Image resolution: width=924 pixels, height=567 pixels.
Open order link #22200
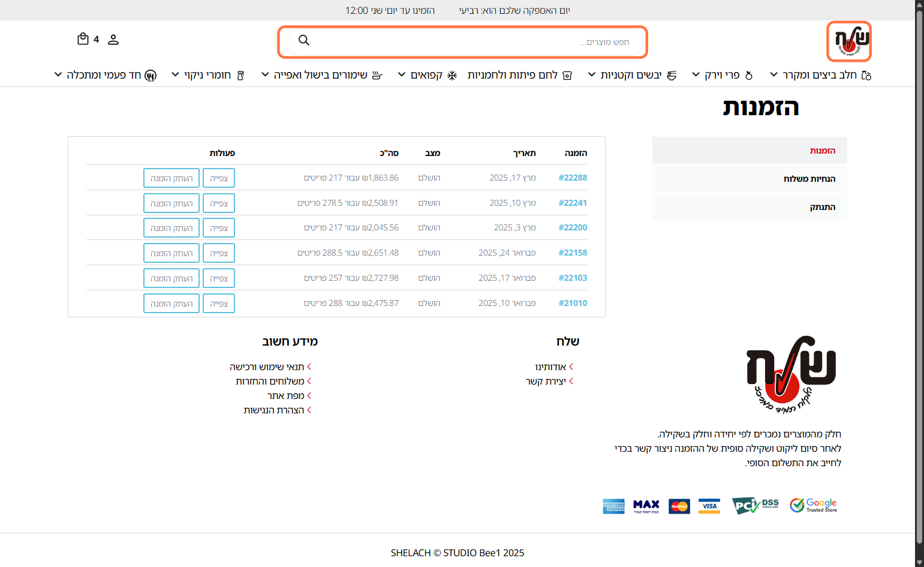click(x=573, y=227)
